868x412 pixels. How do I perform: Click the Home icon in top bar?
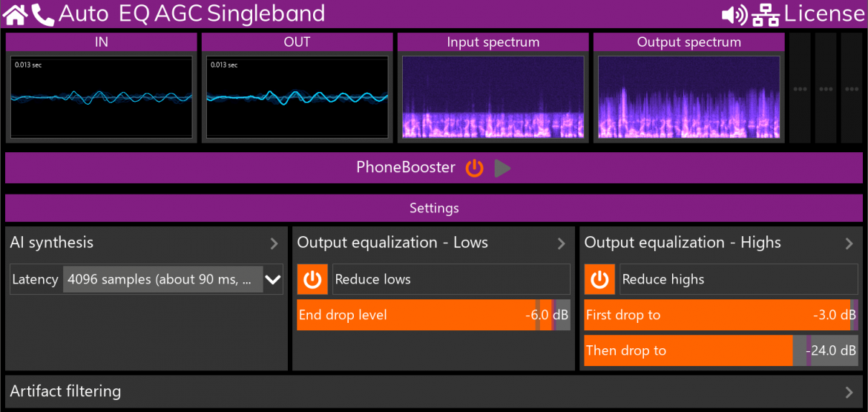pos(16,13)
